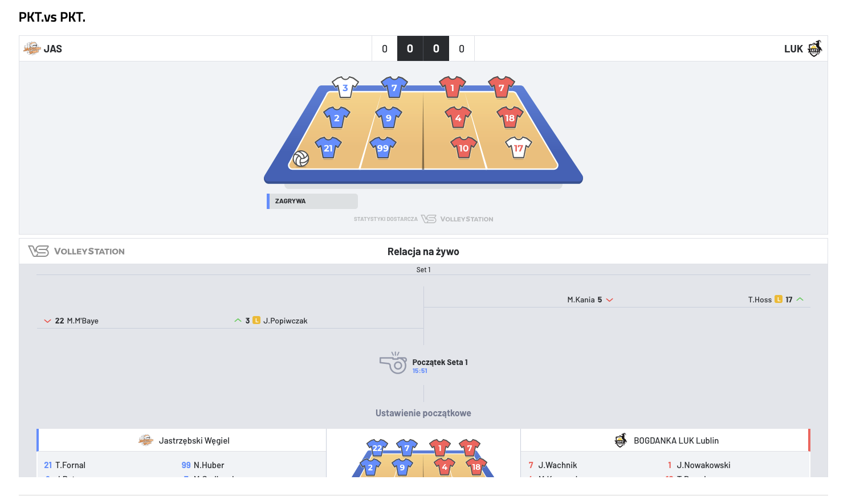Click the whistle icon at Początek Seta 1
This screenshot has width=868, height=496.
pyautogui.click(x=393, y=363)
